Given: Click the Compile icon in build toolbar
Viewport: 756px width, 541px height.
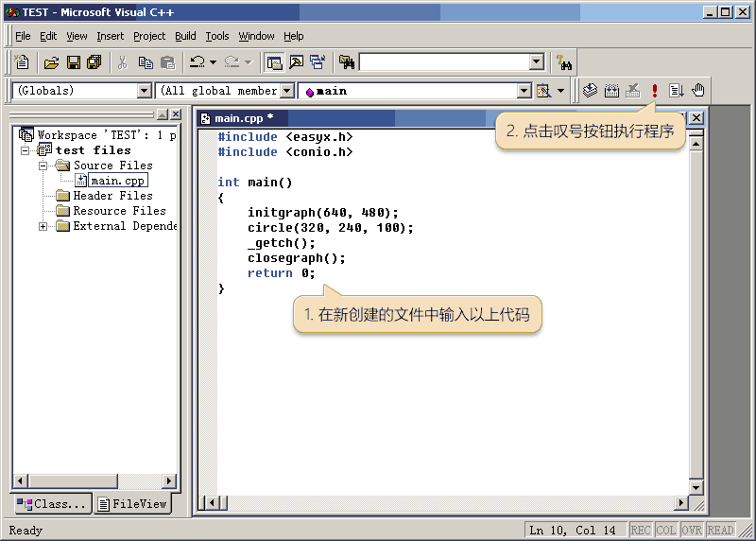Looking at the screenshot, I should tap(590, 91).
